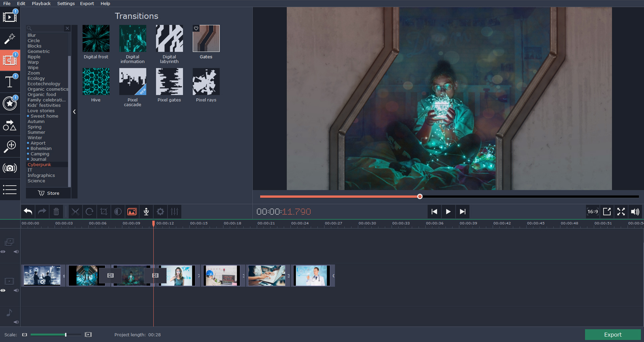Viewport: 644px width, 342px height.
Task: Click the green Export button
Action: point(613,334)
